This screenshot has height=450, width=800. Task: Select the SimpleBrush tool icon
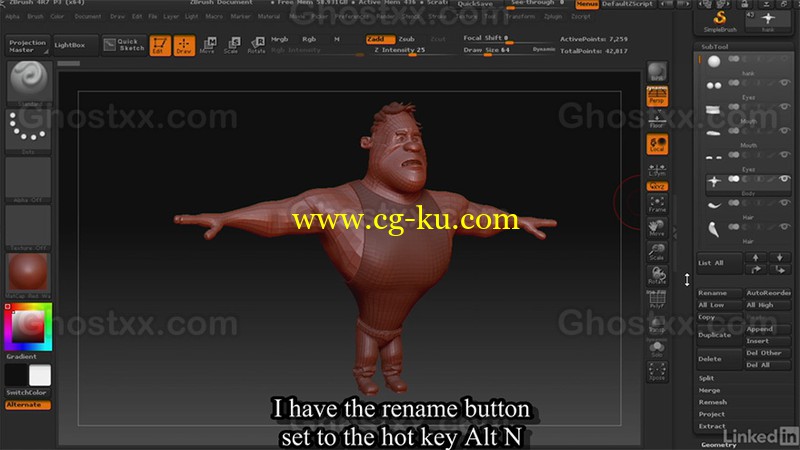pyautogui.click(x=719, y=22)
